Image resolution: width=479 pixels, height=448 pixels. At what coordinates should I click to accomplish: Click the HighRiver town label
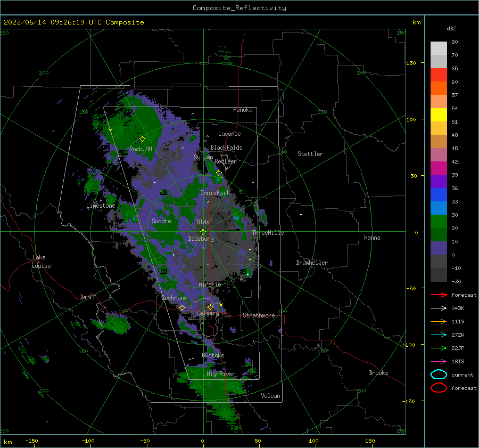tap(220, 374)
